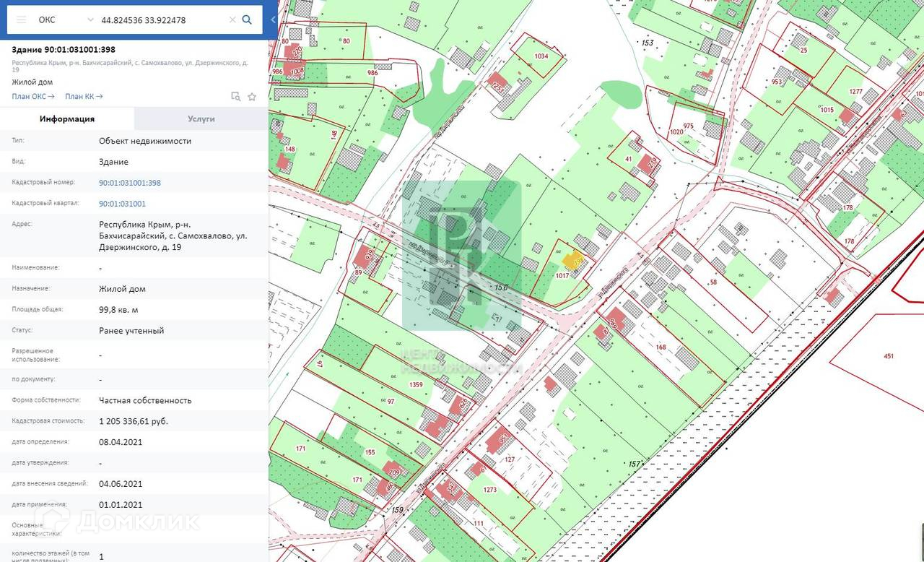Collapse the side info panel

[x=273, y=20]
